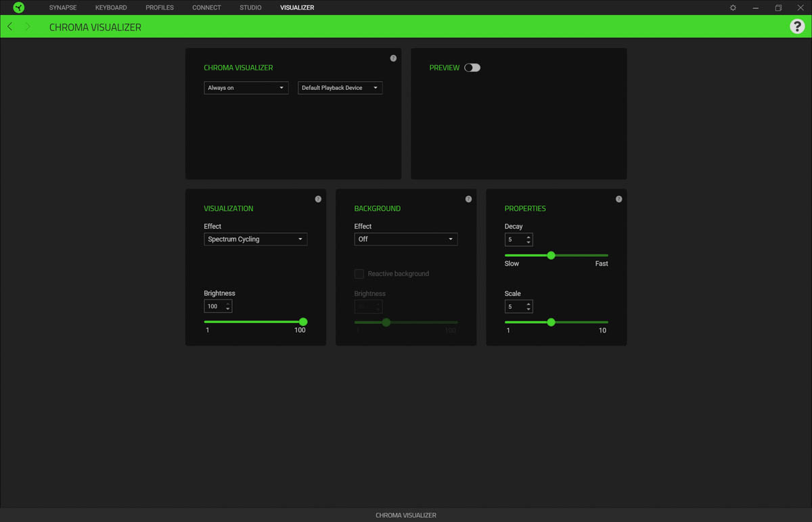Click the Decay slider handle
Image resolution: width=812 pixels, height=522 pixels.
(551, 256)
